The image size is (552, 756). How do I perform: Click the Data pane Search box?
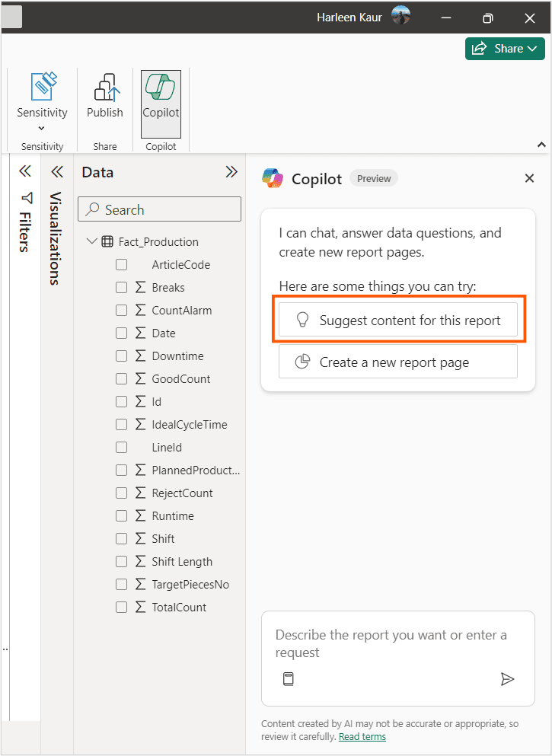[160, 210]
